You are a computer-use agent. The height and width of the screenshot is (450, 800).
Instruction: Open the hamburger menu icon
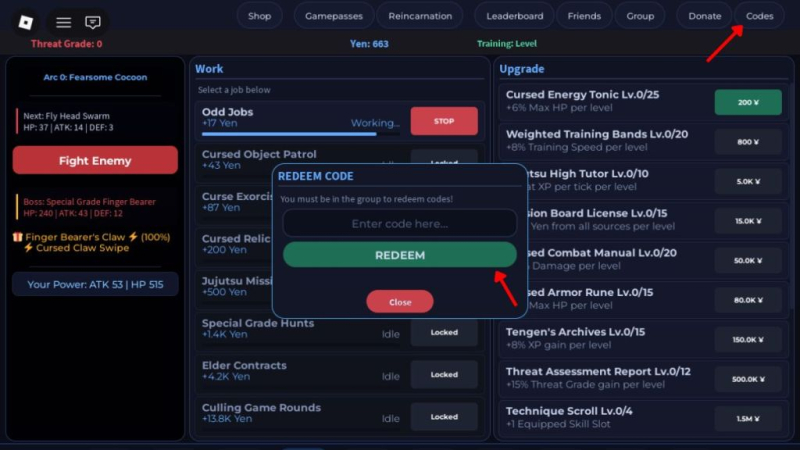(x=63, y=22)
